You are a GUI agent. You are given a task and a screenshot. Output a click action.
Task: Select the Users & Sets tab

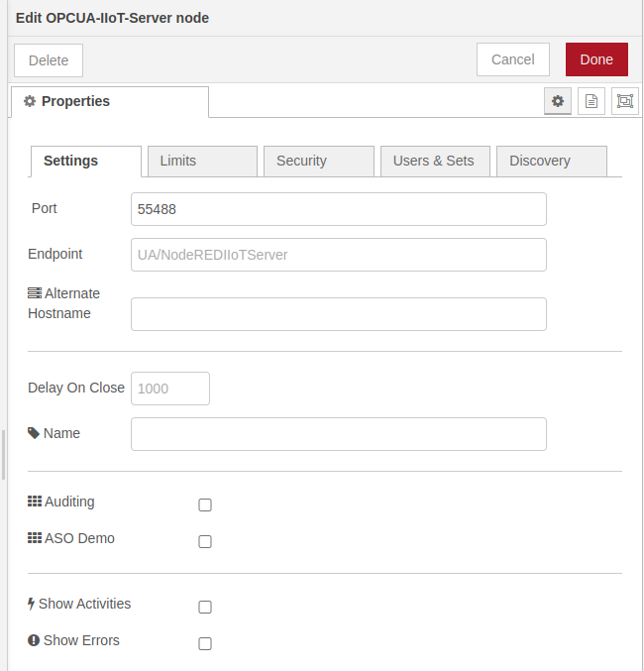click(x=434, y=161)
